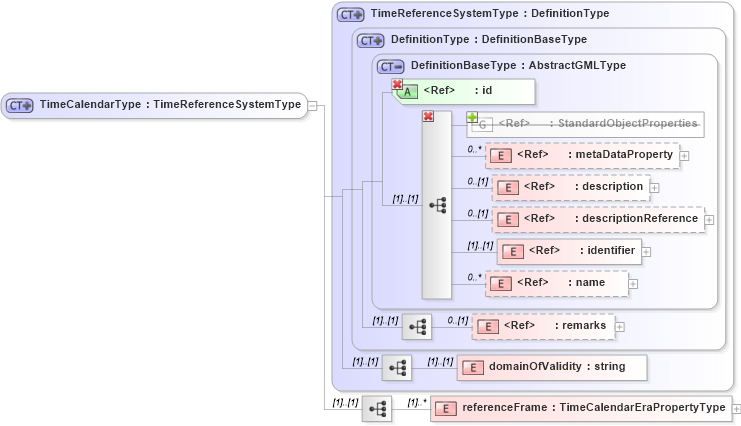Expand the referenceFrame element
The width and height of the screenshot is (741, 426).
736,409
